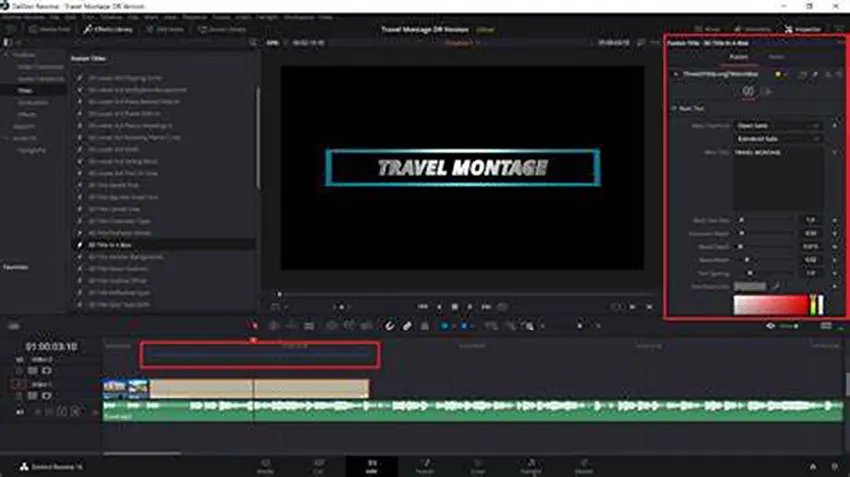Click the Overwrite Clip icon

(349, 326)
